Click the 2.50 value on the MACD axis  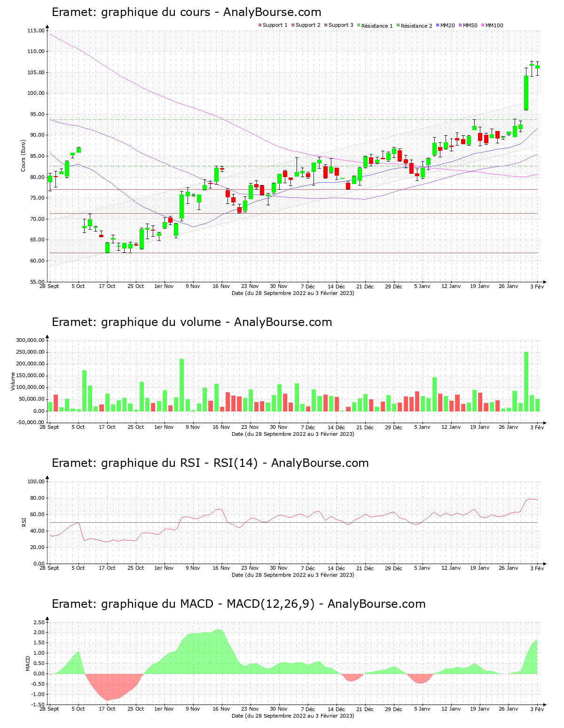click(39, 623)
